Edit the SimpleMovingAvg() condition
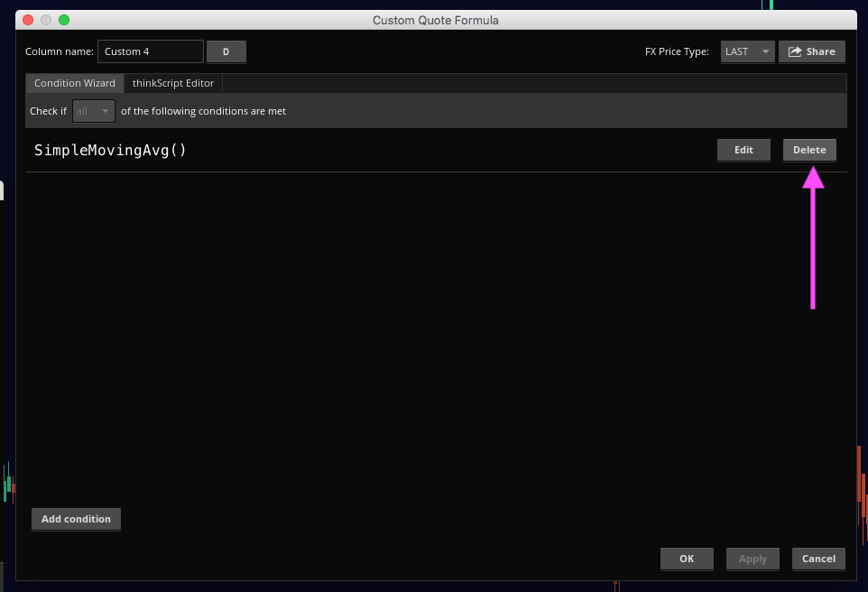This screenshot has height=592, width=868. pyautogui.click(x=743, y=150)
